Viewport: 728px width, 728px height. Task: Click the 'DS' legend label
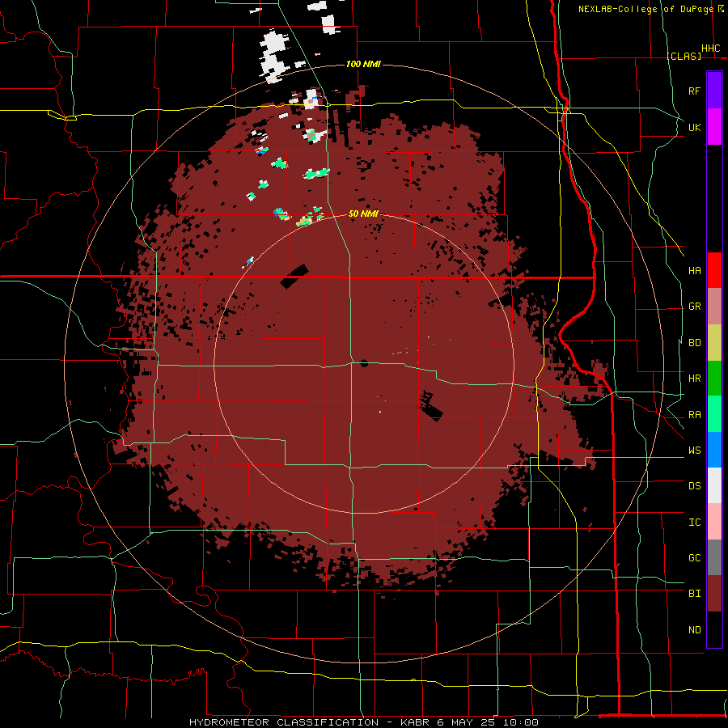coord(694,486)
